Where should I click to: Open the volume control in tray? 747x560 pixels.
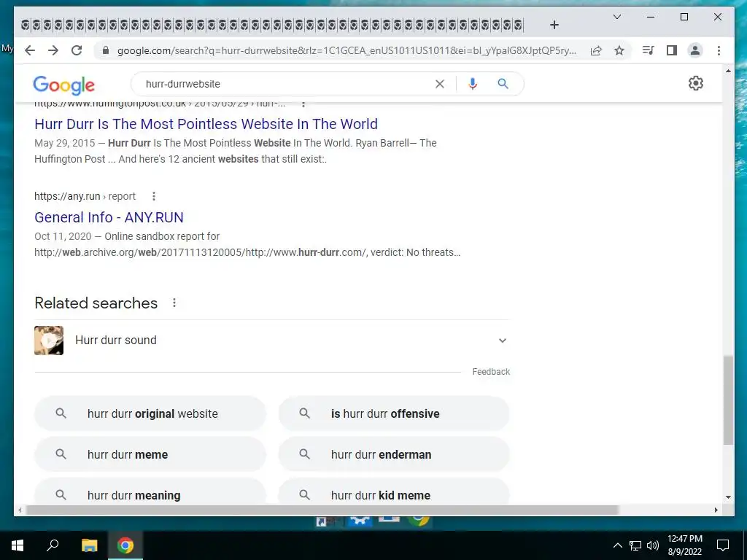coord(653,545)
